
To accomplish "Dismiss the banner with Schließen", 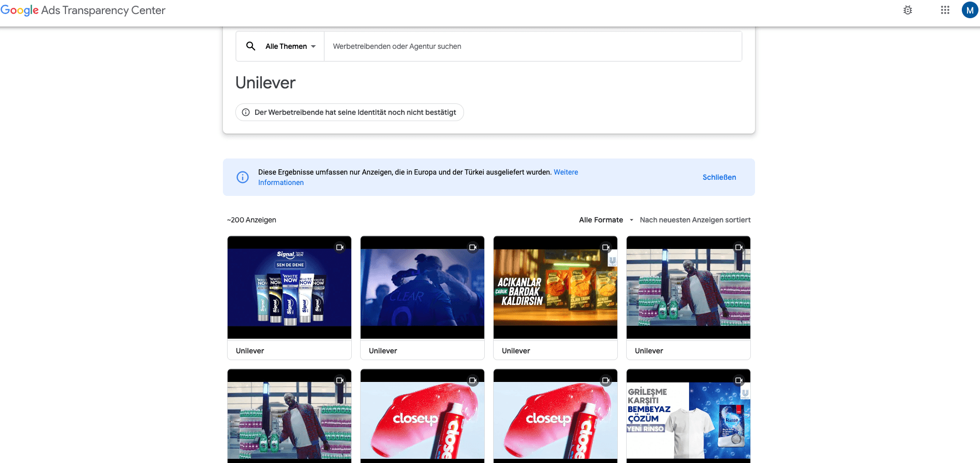I will tap(719, 177).
